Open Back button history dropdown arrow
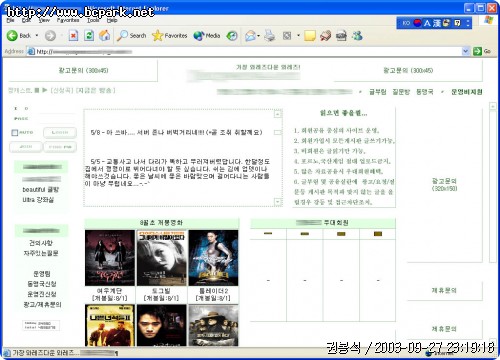This screenshot has width=500, height=360. (37, 35)
